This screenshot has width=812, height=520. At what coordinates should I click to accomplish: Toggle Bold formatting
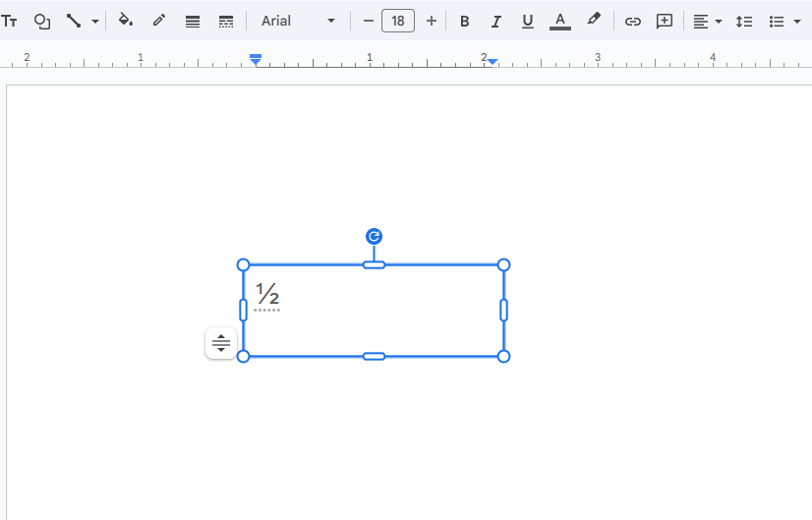click(x=465, y=21)
